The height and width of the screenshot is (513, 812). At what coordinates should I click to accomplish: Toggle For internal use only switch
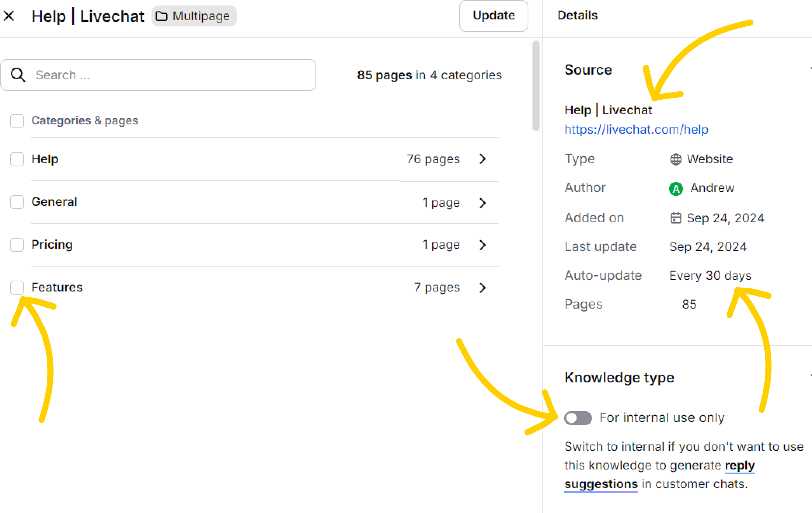[x=578, y=418]
